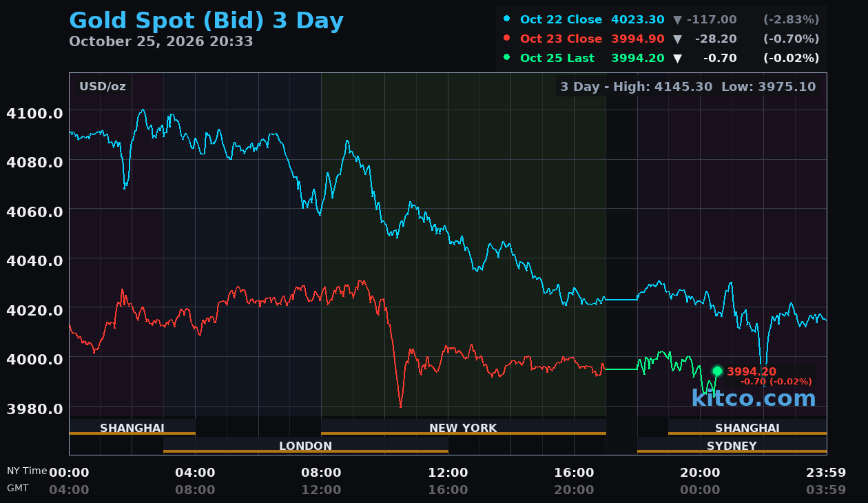Image resolution: width=868 pixels, height=503 pixels.
Task: Click the 4040.0 axis label
Action: (x=34, y=260)
